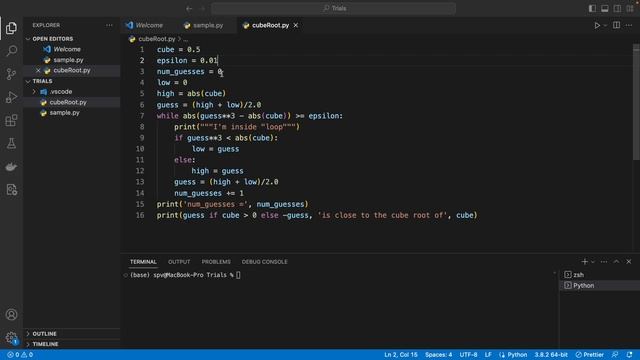Collapse the TRIALS folder section
This screenshot has height=360, width=640.
point(42,81)
